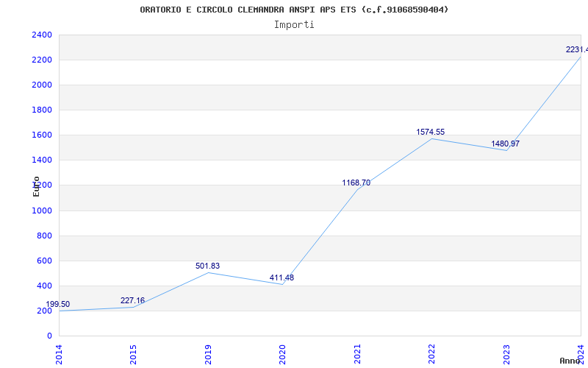The image size is (588, 368).
Task: Select the 199.50 data label
Action: pos(58,304)
